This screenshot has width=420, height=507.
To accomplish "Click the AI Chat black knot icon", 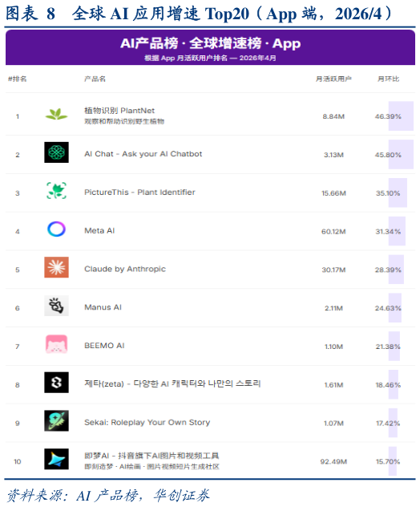I will [x=57, y=152].
